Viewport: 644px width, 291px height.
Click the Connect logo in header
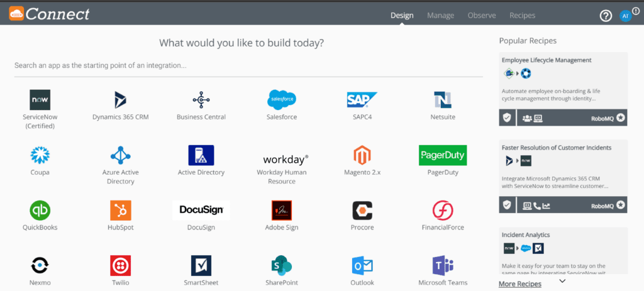(x=49, y=14)
